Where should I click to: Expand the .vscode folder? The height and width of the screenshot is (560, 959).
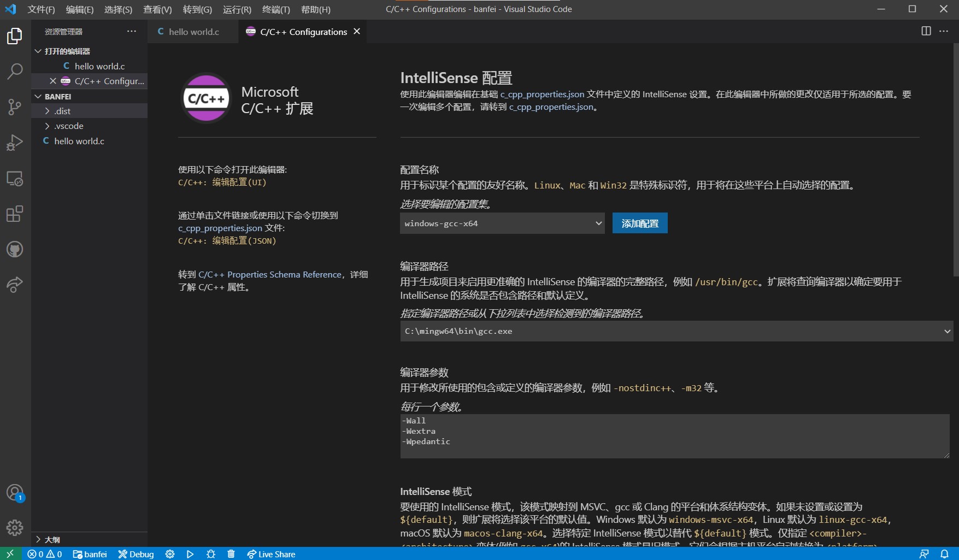coord(89,126)
